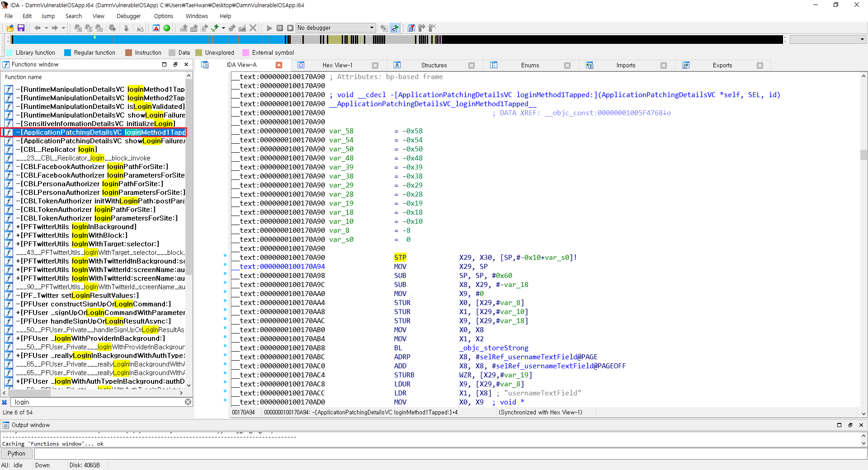The width and height of the screenshot is (868, 470).
Task: Select -[PF_Twitter setLoginResultValues:] function
Action: [77, 296]
